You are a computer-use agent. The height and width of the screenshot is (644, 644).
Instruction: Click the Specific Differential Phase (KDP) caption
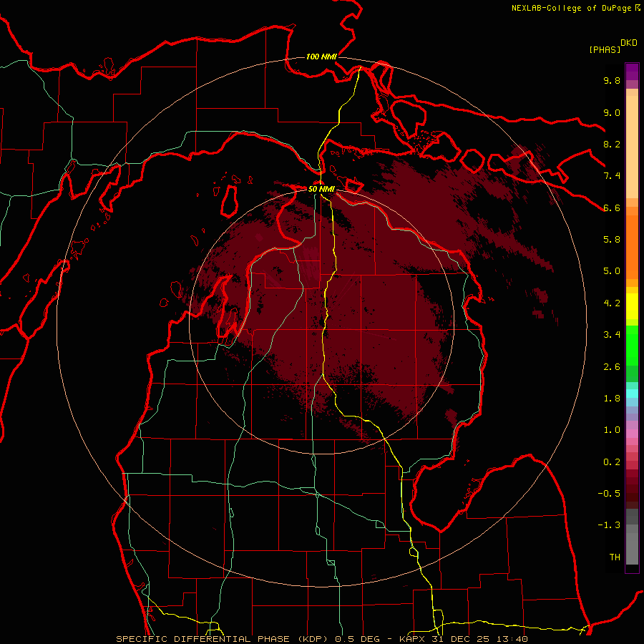[x=222, y=639]
